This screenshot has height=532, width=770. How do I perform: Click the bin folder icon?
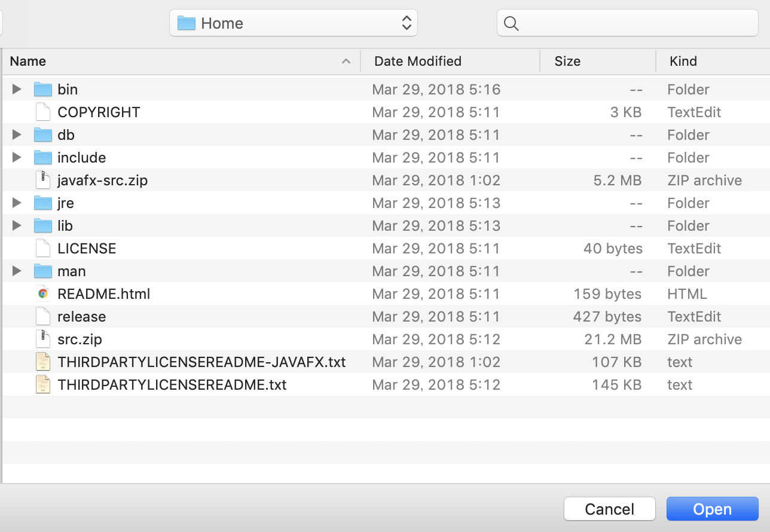pos(43,90)
